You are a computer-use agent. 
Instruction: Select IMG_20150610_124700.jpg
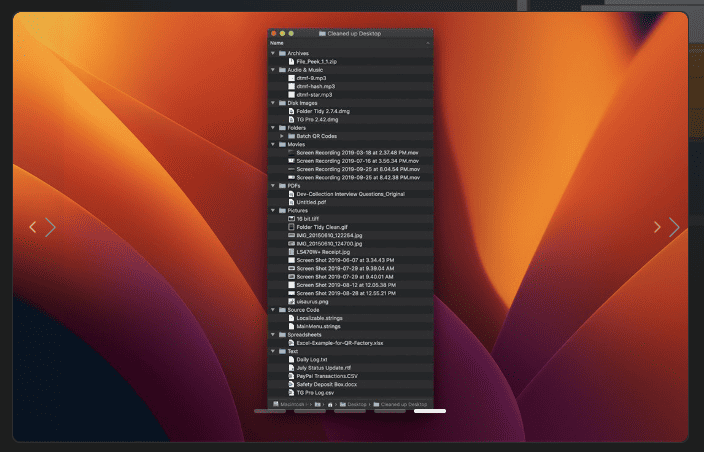[329, 244]
